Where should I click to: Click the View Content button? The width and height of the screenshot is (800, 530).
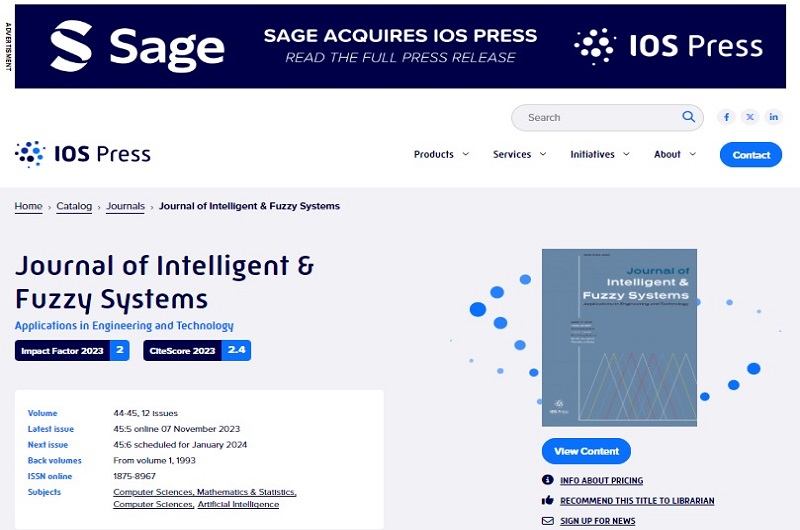586,451
